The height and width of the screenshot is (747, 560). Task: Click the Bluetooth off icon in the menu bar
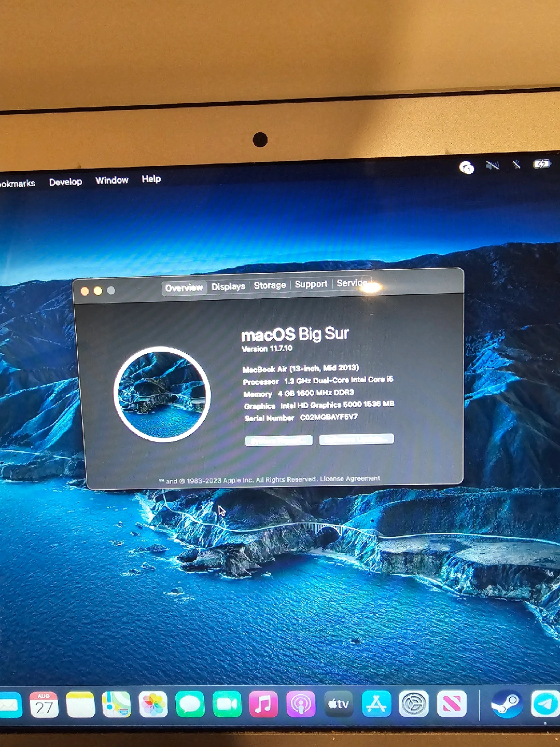516,164
